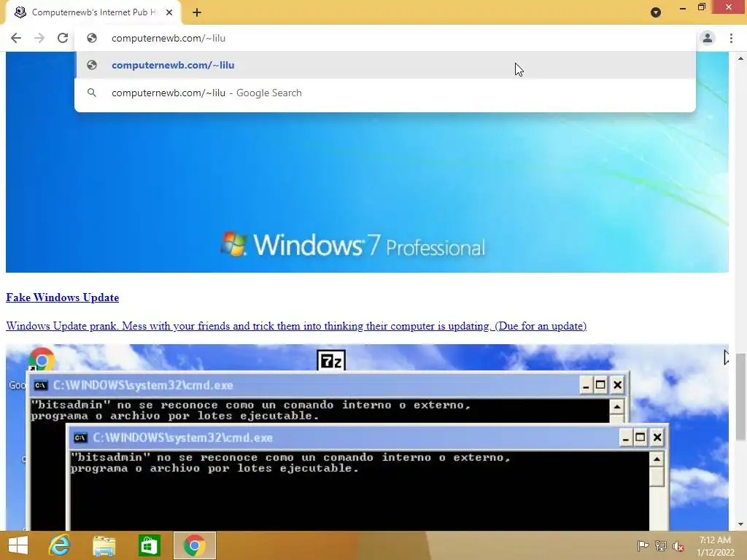The height and width of the screenshot is (560, 747).
Task: Choose the Google Search suggestion for computernewb.com/~lilu
Action: click(x=385, y=93)
